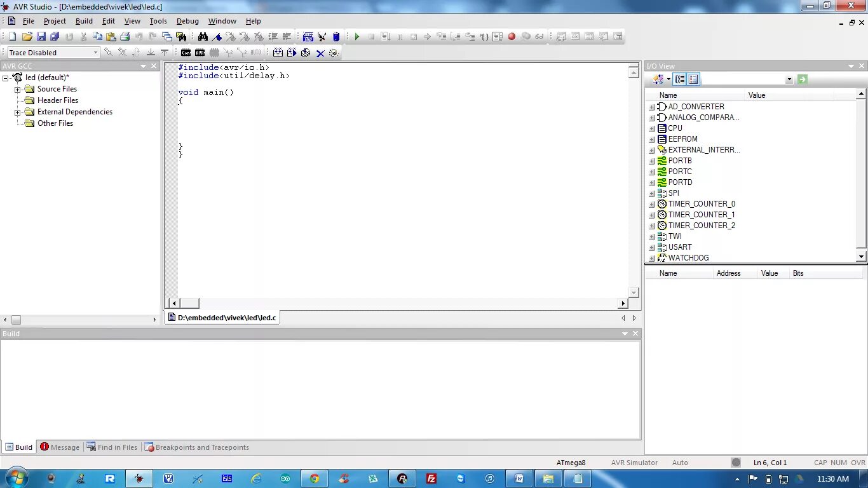This screenshot has width=868, height=488.
Task: Open Chrome from the taskbar
Action: point(315,478)
